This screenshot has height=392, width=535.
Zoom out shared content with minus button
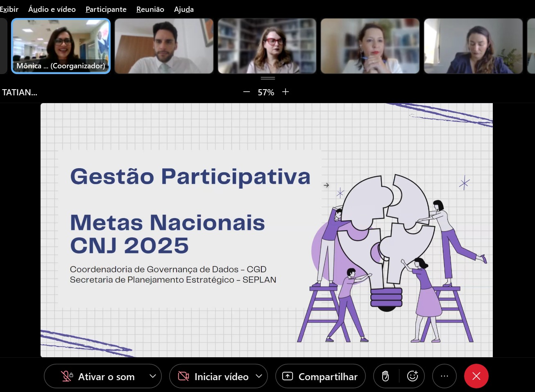pos(247,92)
